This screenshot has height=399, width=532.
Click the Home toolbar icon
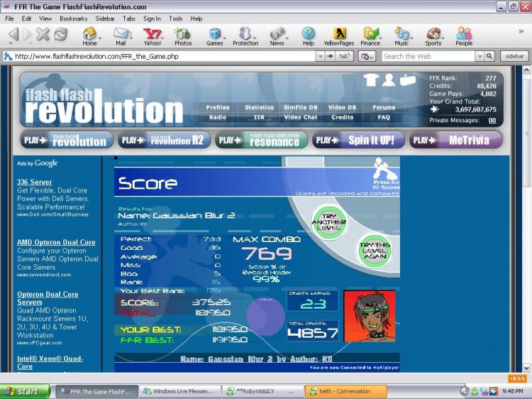pos(89,36)
